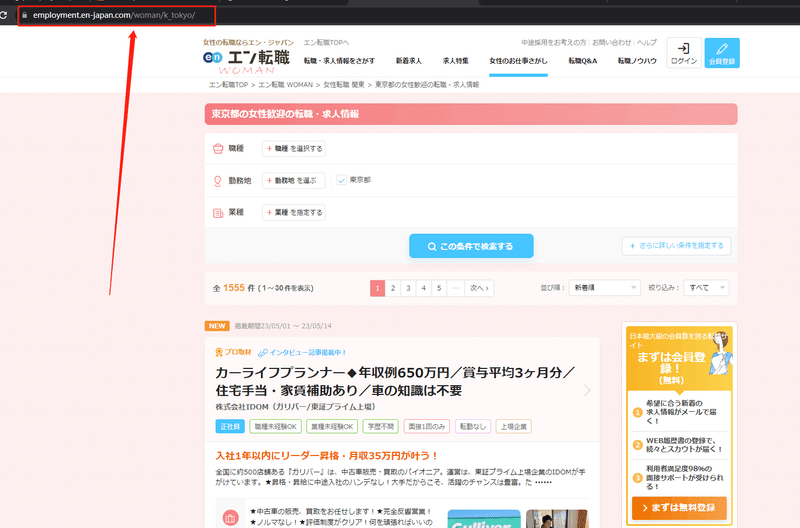The image size is (800, 528).
Task: Click the エン転職 WOMAN logo
Action: pos(246,62)
